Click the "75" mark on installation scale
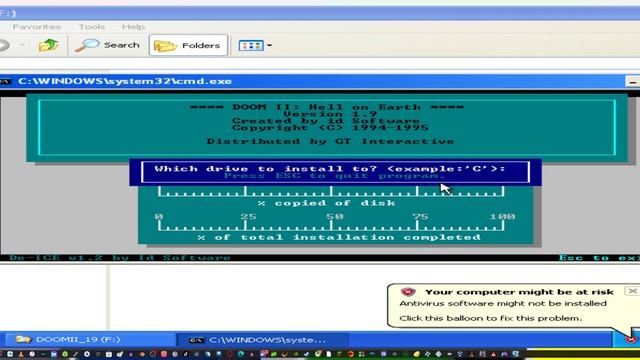Image resolution: width=640 pixels, height=360 pixels. pos(420,216)
